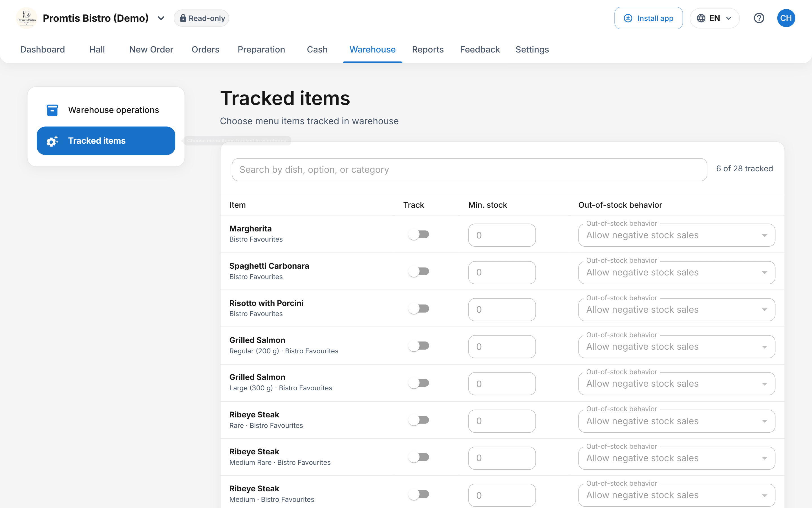Click Spaghetti Carbonara min. stock field

(x=502, y=272)
